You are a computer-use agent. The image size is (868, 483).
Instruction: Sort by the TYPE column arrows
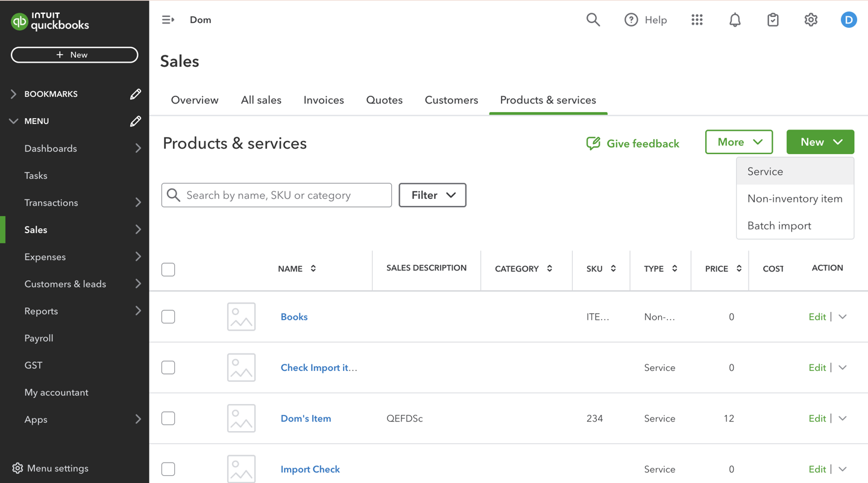coord(675,269)
